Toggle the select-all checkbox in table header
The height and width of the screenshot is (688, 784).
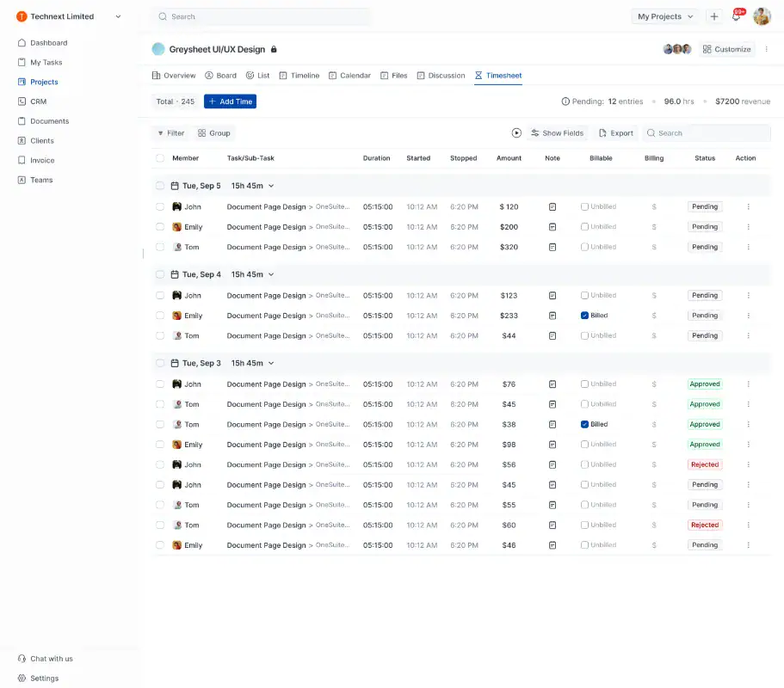(x=160, y=158)
